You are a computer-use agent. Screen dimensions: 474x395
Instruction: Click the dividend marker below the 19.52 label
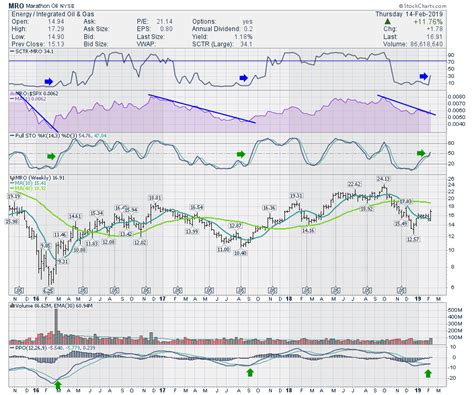(x=368, y=290)
